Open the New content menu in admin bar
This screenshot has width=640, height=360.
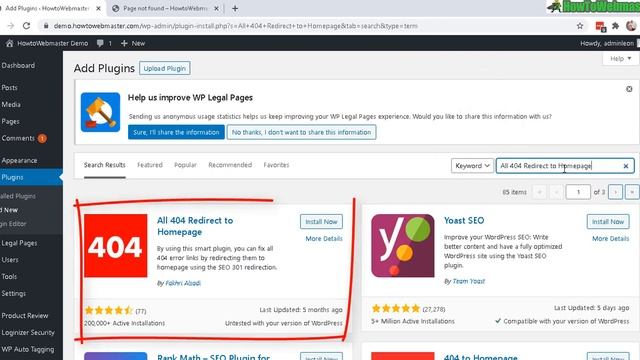[x=133, y=43]
